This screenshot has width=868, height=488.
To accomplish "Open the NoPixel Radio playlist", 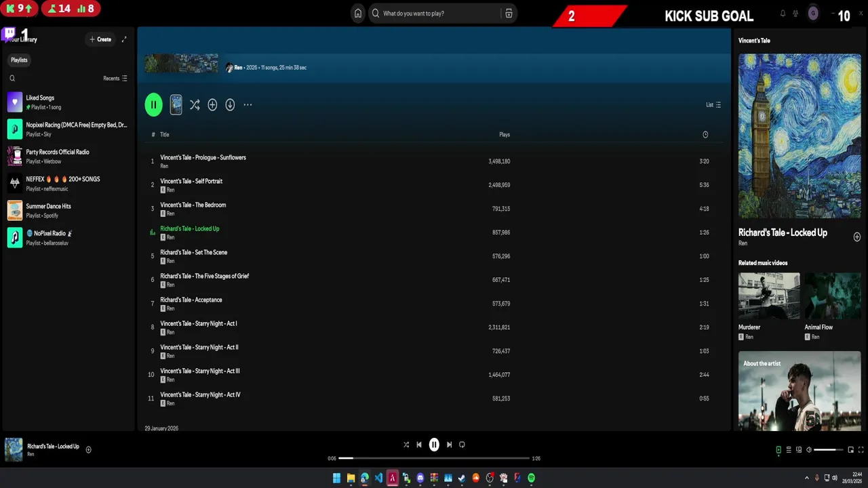I will pos(68,238).
